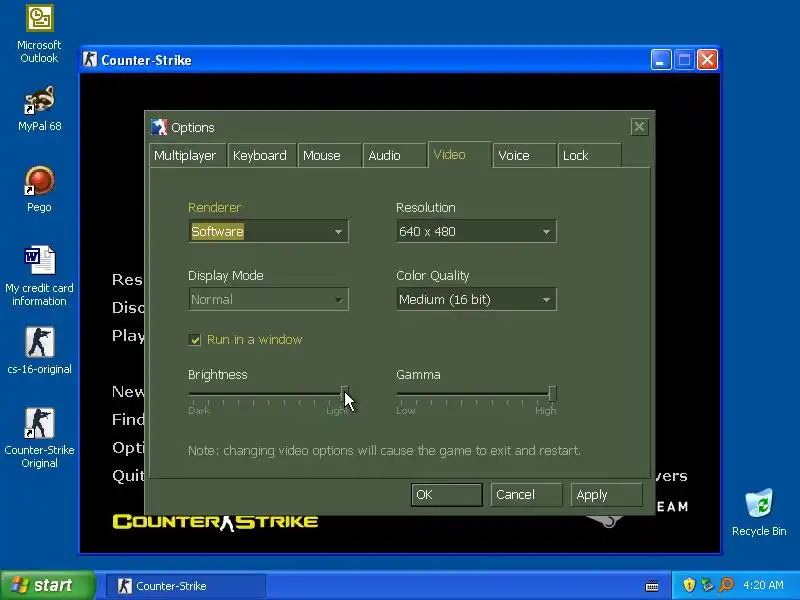Select the Video tab
The height and width of the screenshot is (600, 800).
[x=459, y=155]
